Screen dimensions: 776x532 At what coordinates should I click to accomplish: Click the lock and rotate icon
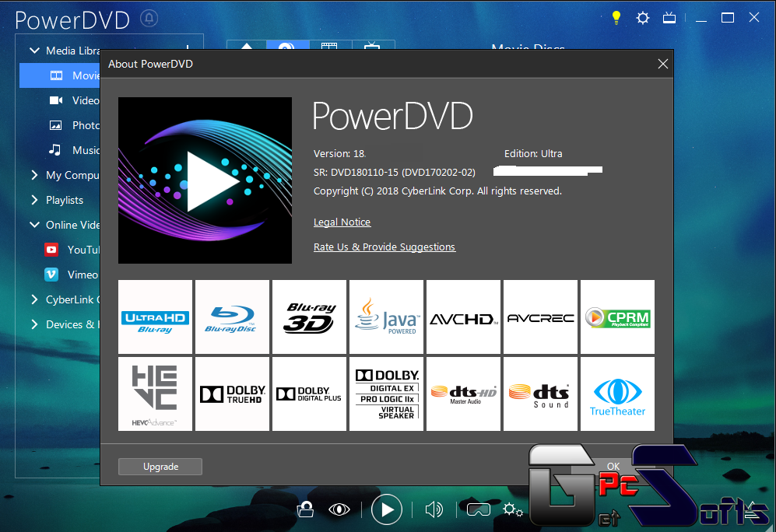(x=305, y=509)
